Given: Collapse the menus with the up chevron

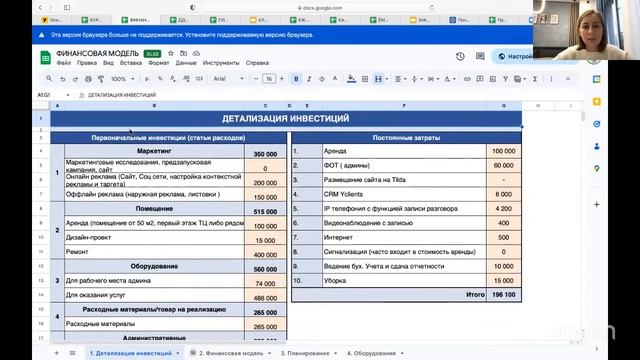Looking at the screenshot, I should pyautogui.click(x=568, y=79).
